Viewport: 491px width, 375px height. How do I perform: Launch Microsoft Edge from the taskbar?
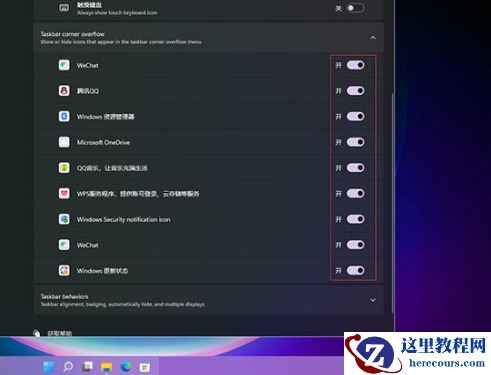126,367
